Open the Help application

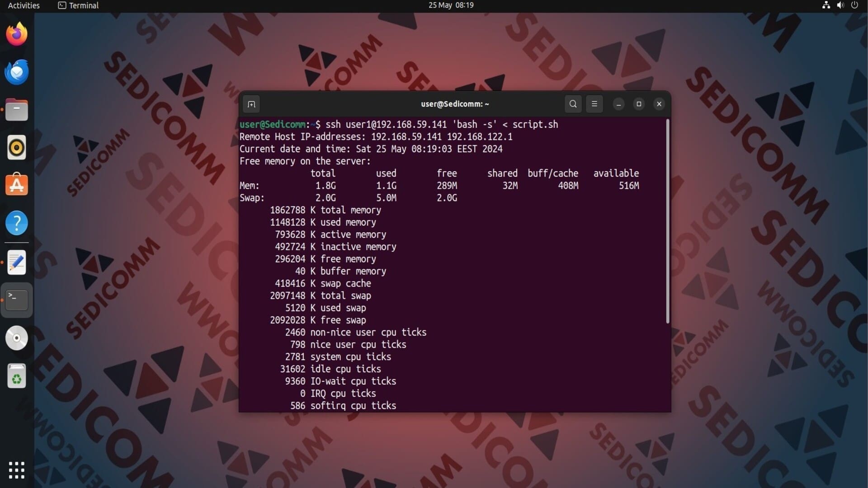coord(17,223)
